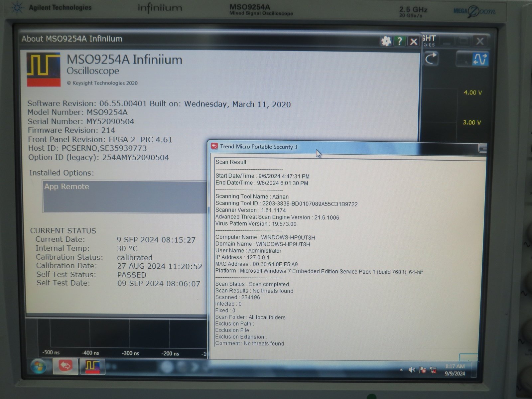The image size is (532, 399).
Task: Click the Scan Results No threats found line
Action: click(x=254, y=291)
